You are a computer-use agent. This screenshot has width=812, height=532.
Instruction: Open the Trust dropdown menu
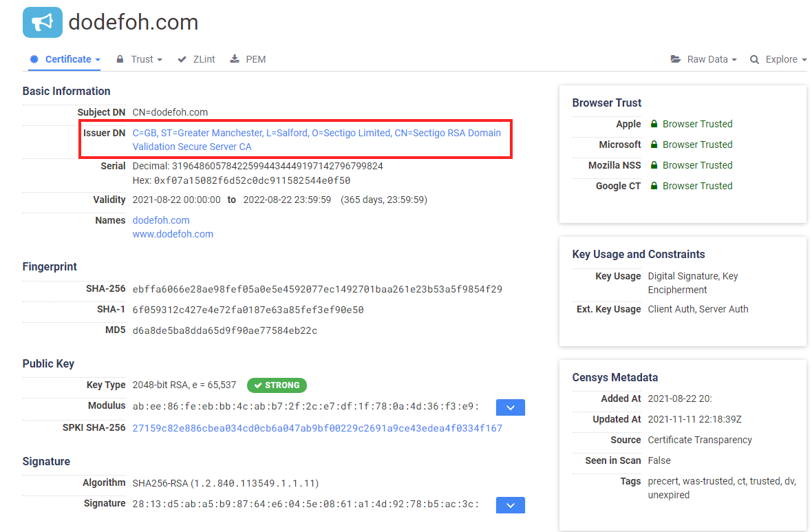(140, 59)
